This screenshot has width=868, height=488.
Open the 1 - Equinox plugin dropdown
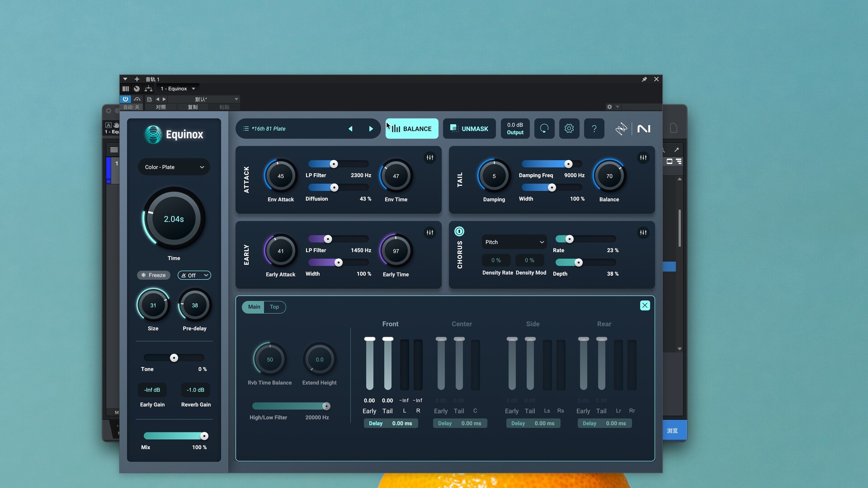(178, 89)
